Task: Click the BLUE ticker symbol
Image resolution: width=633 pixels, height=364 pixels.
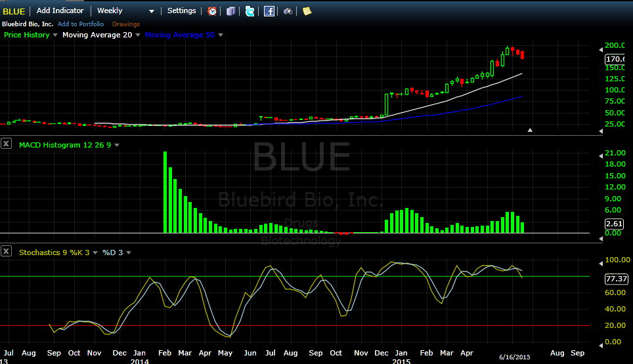Action: [x=14, y=11]
